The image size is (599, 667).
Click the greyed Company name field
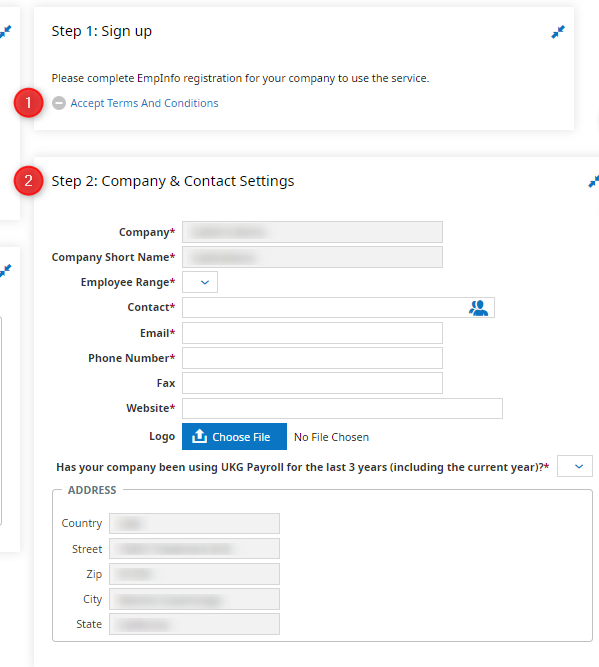312,232
